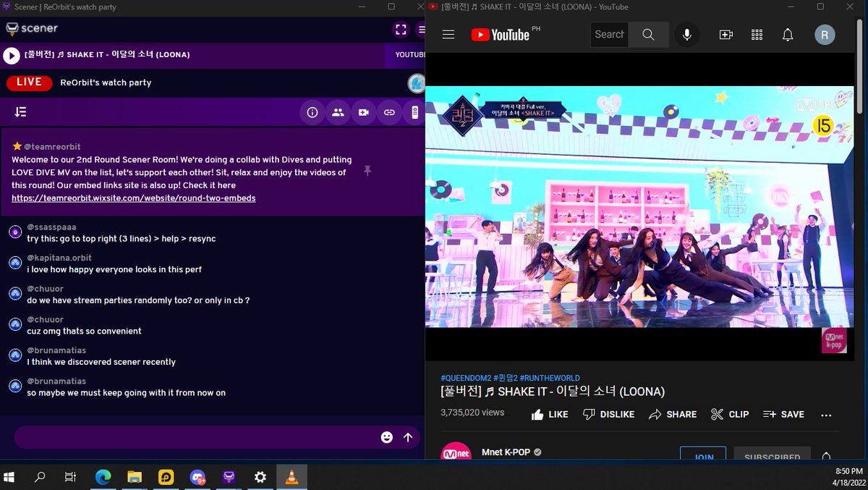Share the YouTube video
Viewport: 868px width, 490px height.
pyautogui.click(x=673, y=415)
